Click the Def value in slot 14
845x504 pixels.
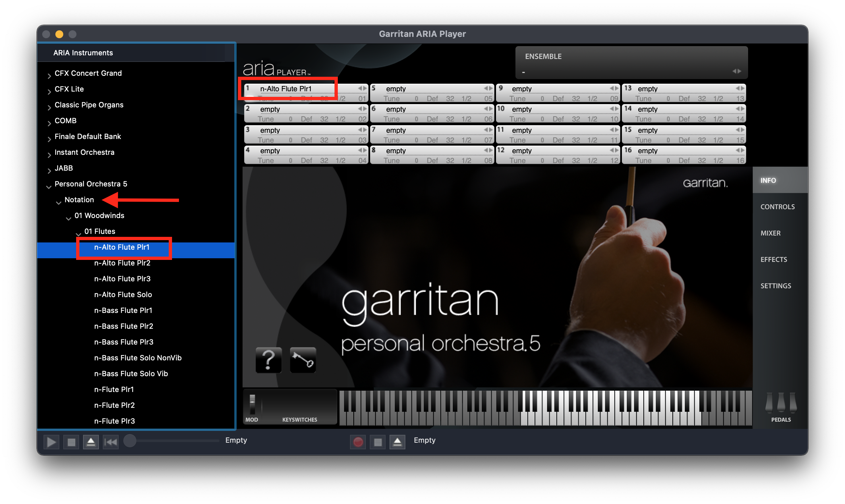[684, 119]
